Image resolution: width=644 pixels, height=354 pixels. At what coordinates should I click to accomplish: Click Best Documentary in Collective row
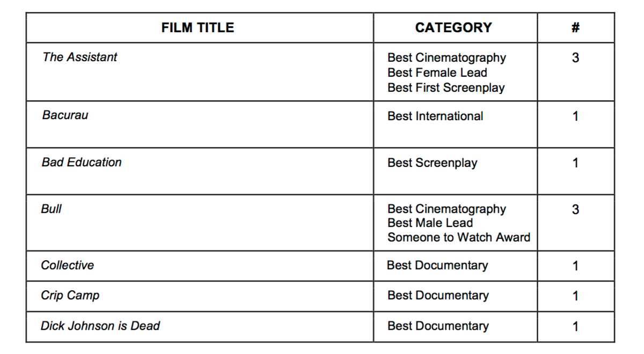pos(437,265)
